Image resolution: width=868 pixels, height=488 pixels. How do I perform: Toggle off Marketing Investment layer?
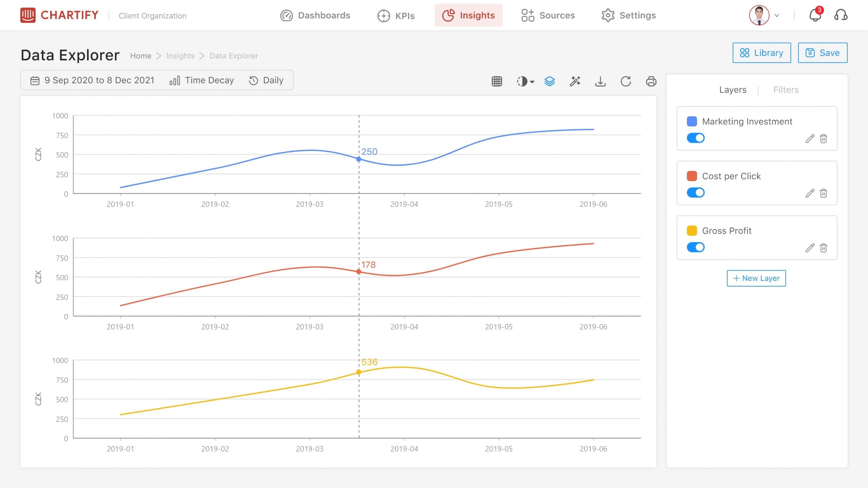[695, 138]
